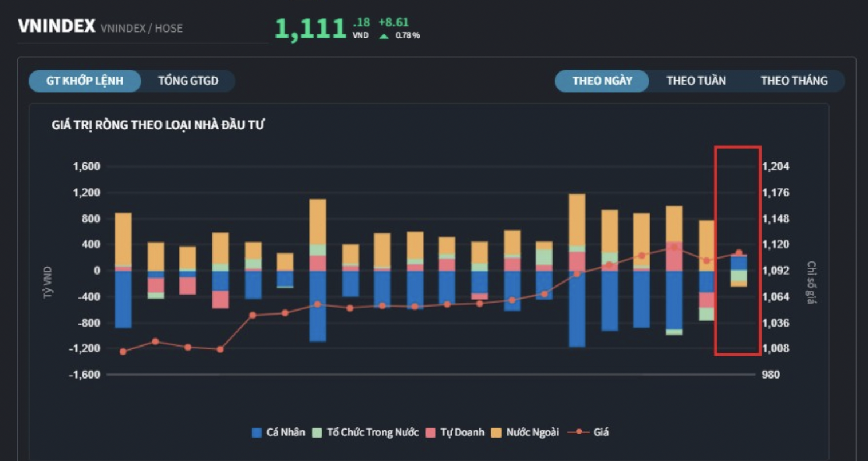Click the first bar's orange segment
868x461 pixels.
pyautogui.click(x=123, y=239)
